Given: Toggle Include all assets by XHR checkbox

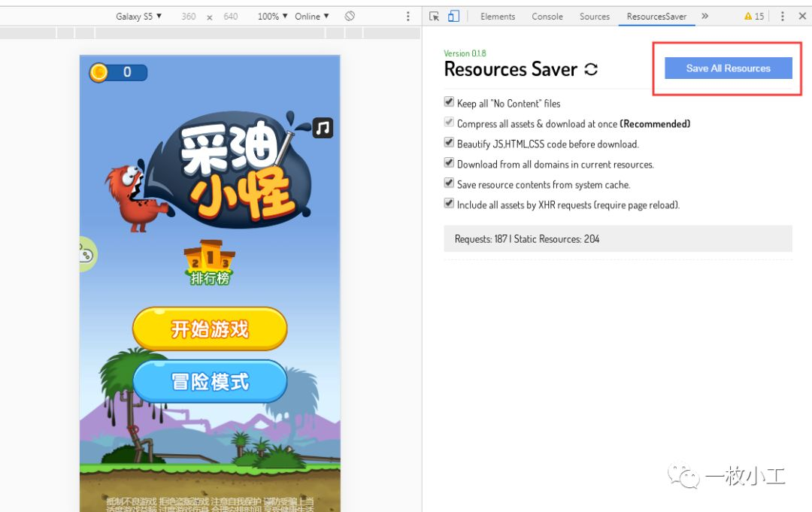Looking at the screenshot, I should coord(449,203).
